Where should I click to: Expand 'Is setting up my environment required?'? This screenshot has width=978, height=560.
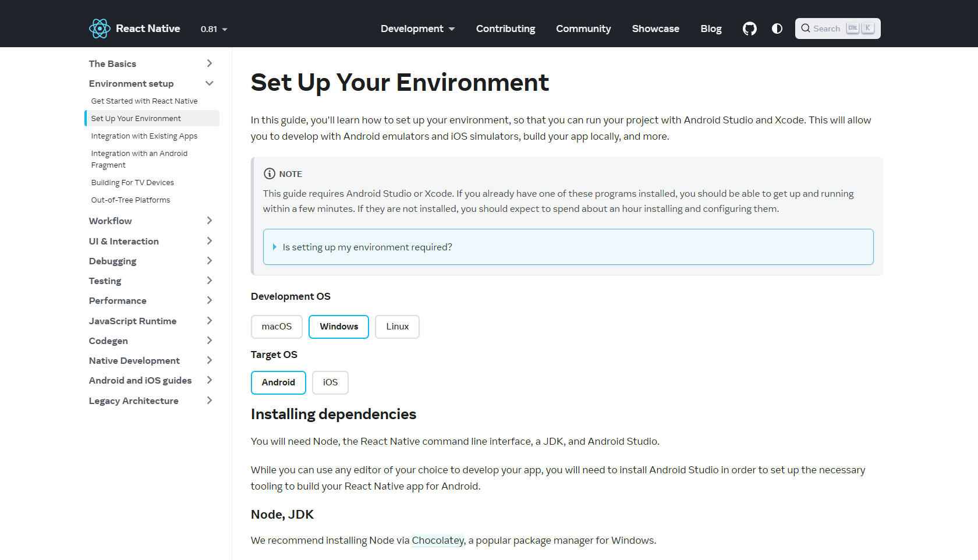click(367, 247)
